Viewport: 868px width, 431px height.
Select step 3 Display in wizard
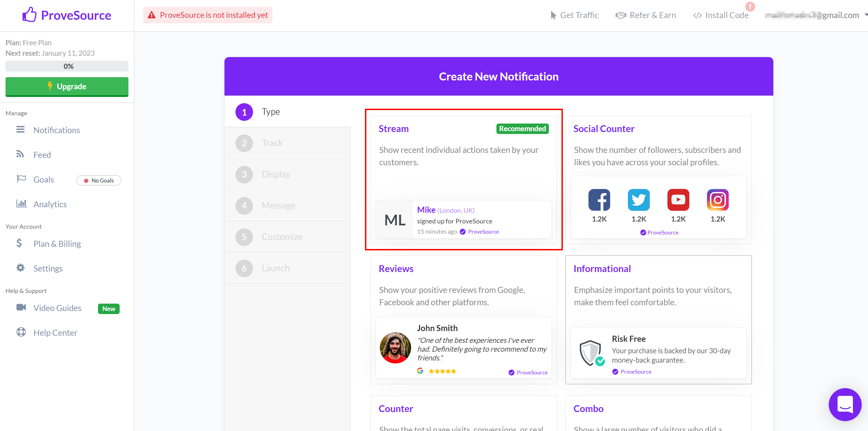coord(287,174)
